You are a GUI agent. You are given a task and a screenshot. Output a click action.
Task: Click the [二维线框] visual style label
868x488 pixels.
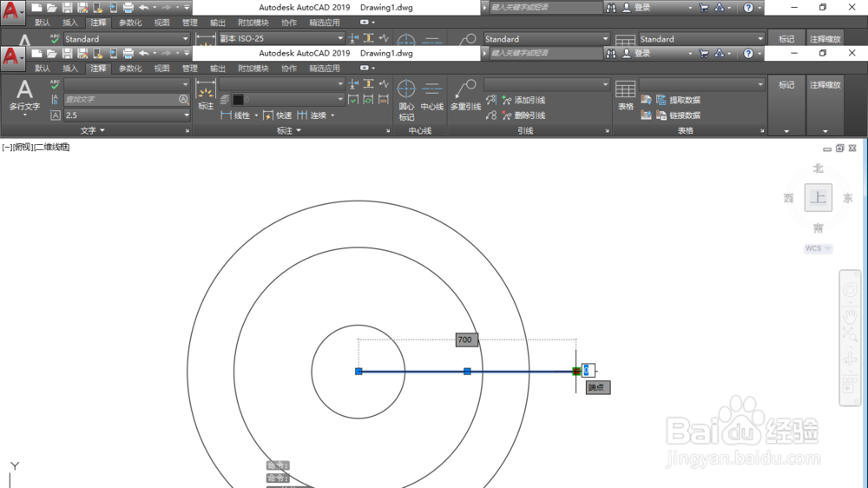52,147
